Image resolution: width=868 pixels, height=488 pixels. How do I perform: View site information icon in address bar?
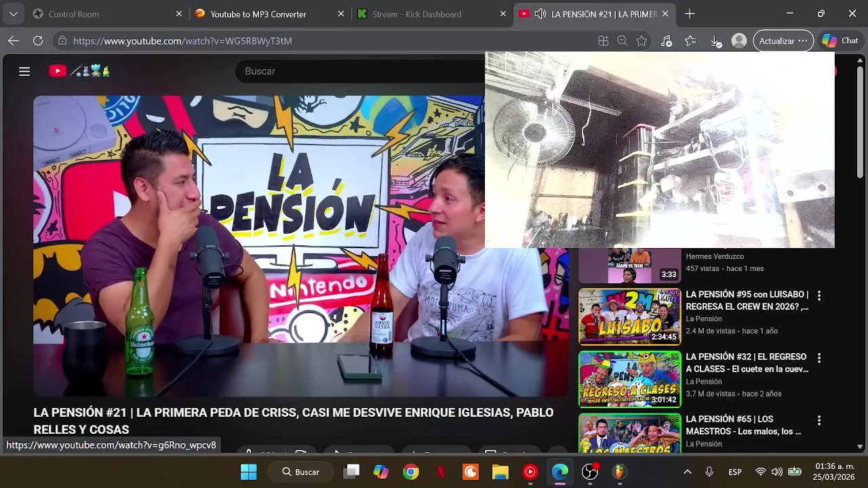pos(62,41)
